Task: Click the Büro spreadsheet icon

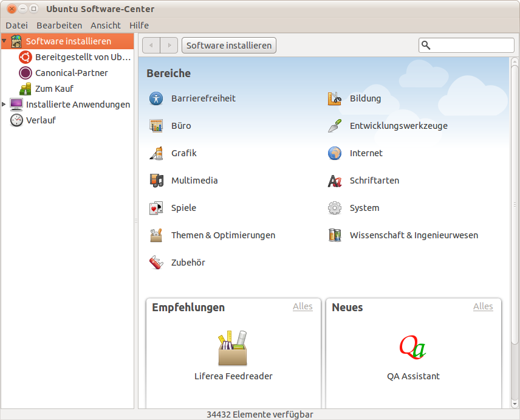Action: tap(156, 126)
